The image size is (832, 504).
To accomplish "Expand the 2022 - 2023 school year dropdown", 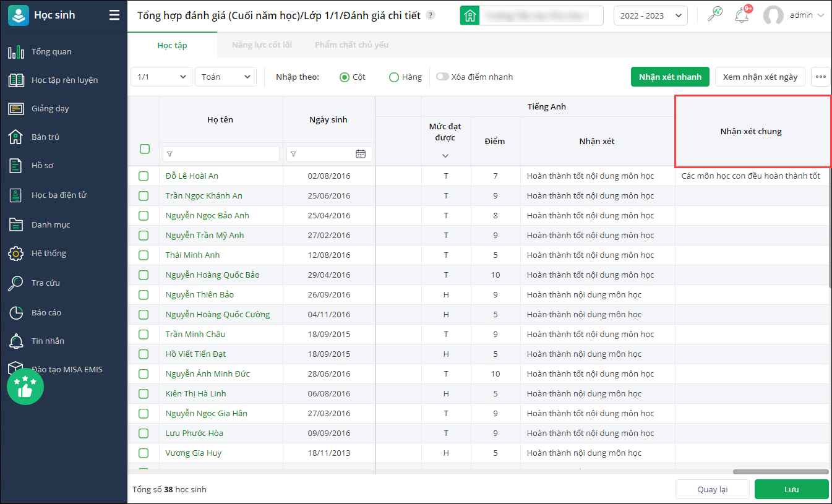I will pyautogui.click(x=650, y=16).
